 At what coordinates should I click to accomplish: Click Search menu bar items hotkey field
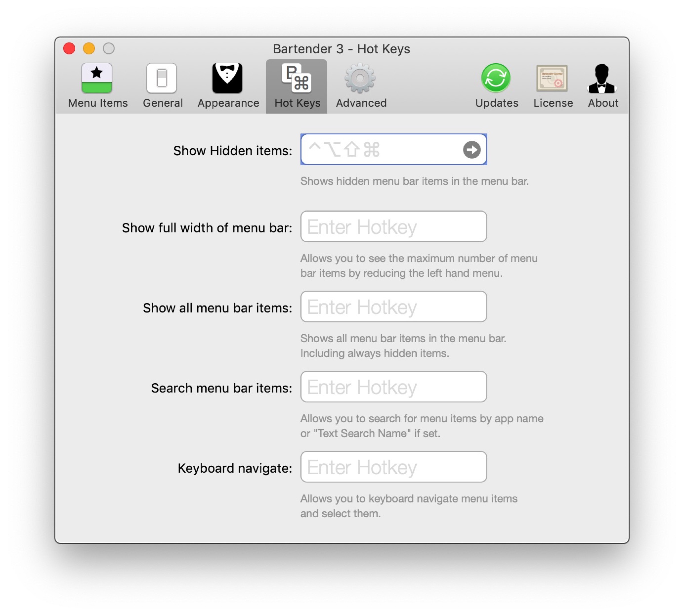[x=393, y=386]
